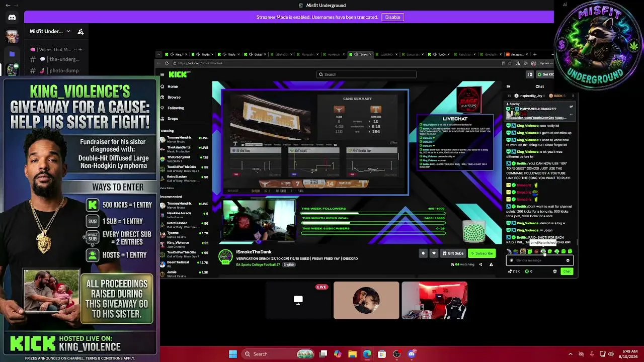Open a new browser tab with the plus
644x362 pixels.
tap(535, 54)
